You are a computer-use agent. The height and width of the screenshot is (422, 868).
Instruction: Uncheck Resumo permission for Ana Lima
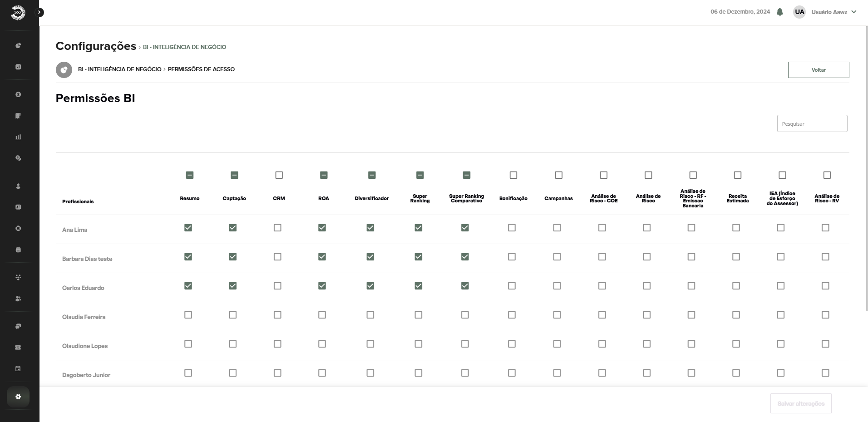[188, 228]
